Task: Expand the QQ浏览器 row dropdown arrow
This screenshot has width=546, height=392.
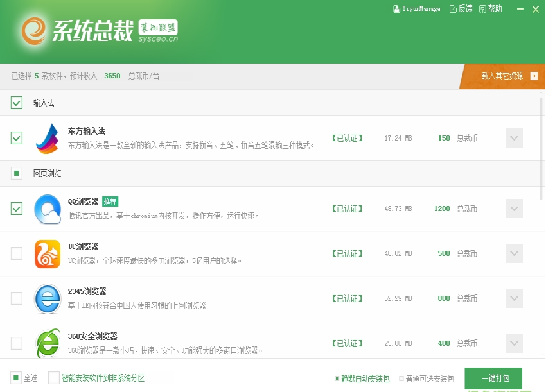Action: pos(514,209)
